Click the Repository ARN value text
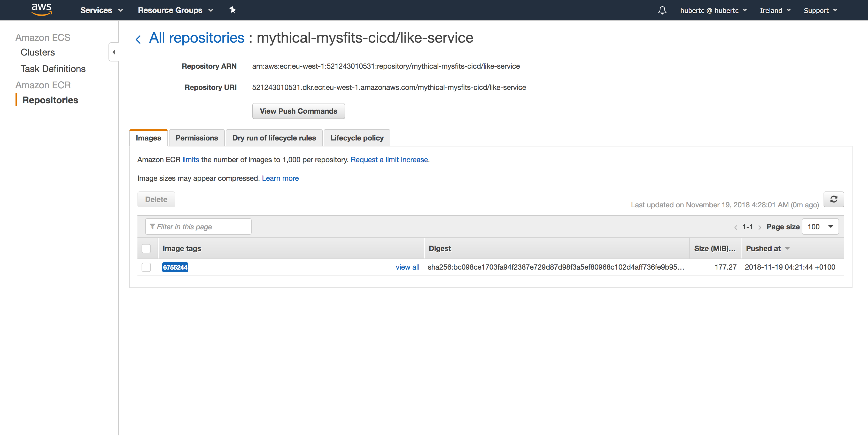The width and height of the screenshot is (868, 439). (386, 66)
